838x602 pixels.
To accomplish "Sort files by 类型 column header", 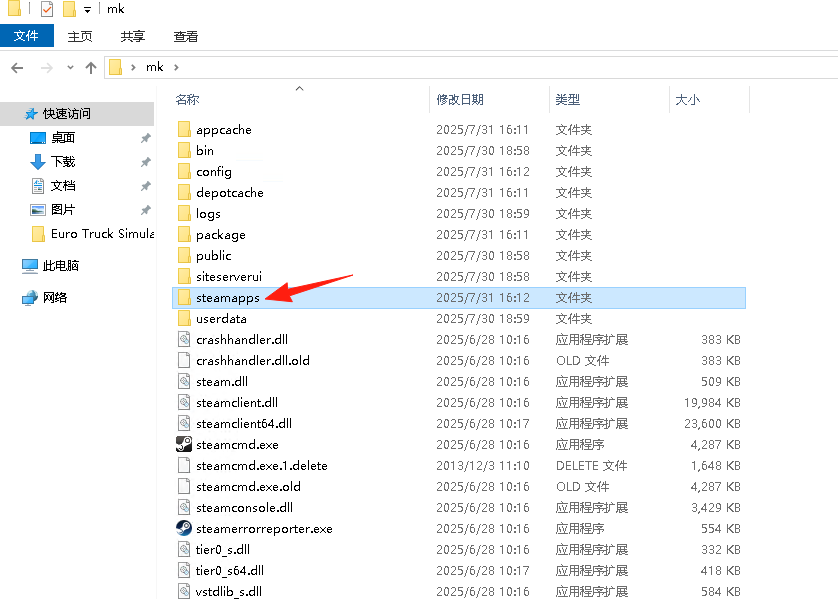I will tap(568, 99).
